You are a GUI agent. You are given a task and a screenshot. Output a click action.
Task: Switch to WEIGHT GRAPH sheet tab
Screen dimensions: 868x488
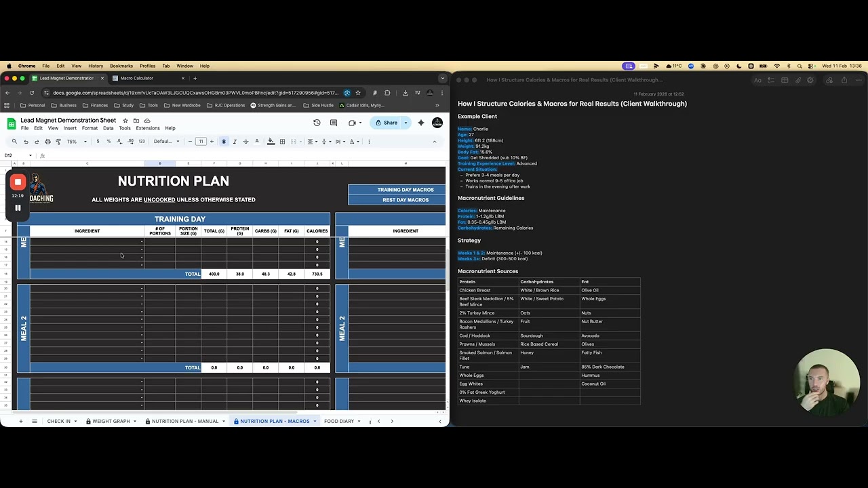(111, 422)
